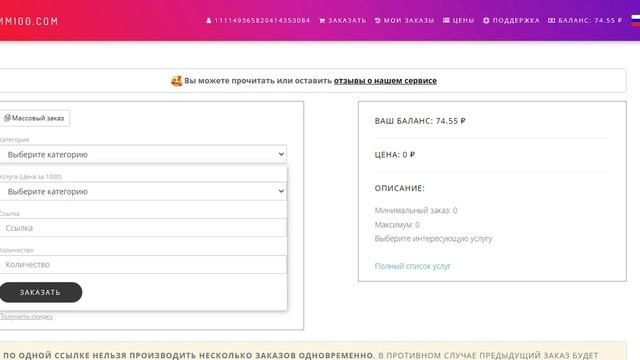Click the shopping cart icon in header

322,20
